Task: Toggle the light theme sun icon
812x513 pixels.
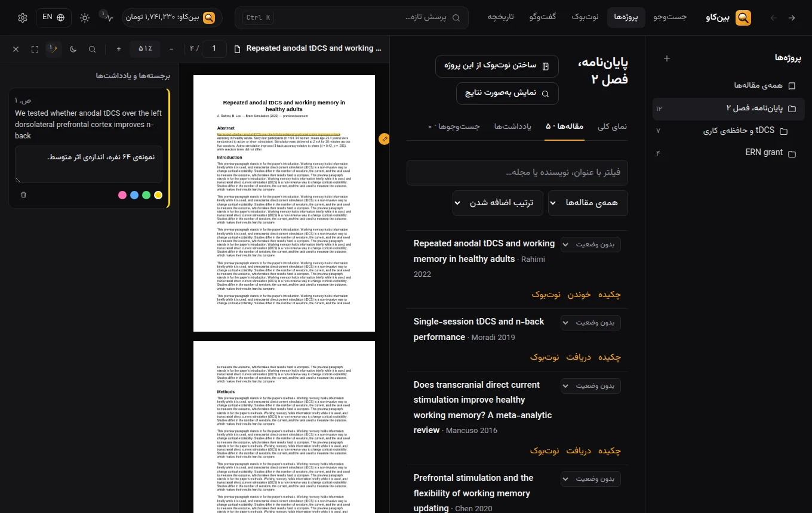Action: coord(85,18)
